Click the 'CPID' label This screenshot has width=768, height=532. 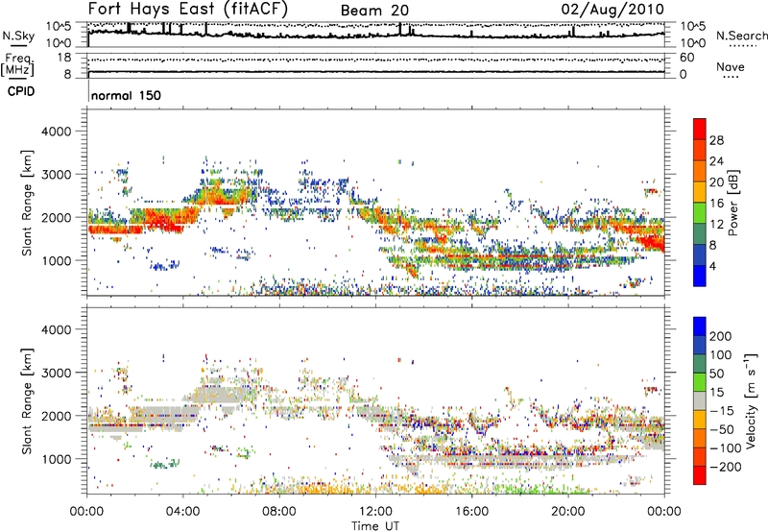pyautogui.click(x=21, y=91)
